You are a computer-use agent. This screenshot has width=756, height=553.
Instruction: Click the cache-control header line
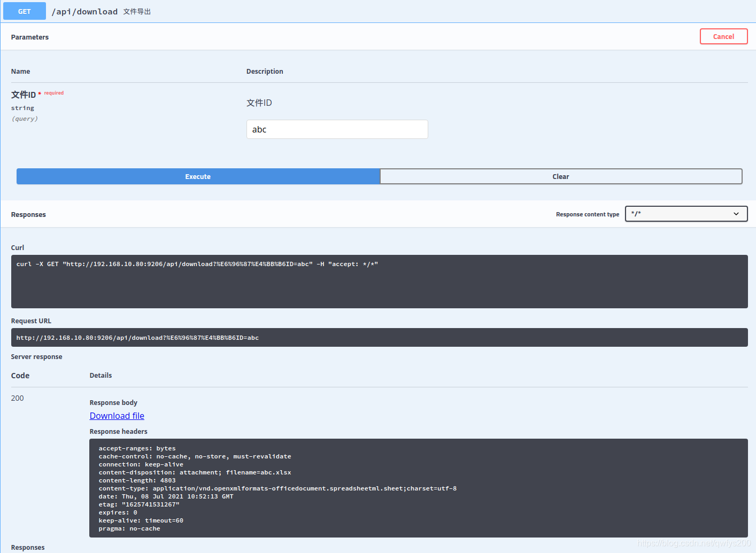click(x=195, y=456)
